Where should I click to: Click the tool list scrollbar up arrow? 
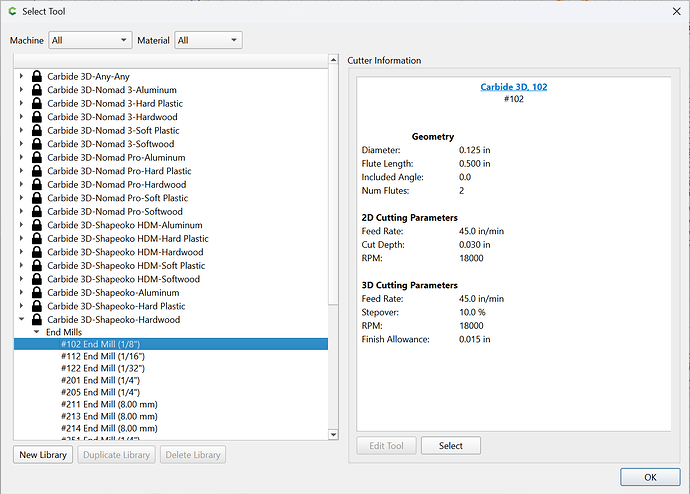(x=333, y=59)
